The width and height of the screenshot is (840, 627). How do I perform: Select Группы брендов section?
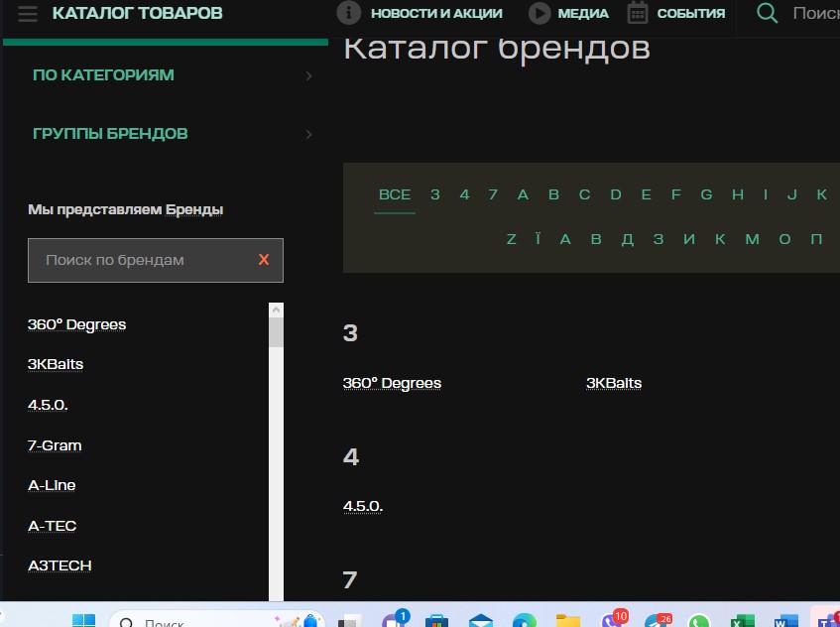110,134
